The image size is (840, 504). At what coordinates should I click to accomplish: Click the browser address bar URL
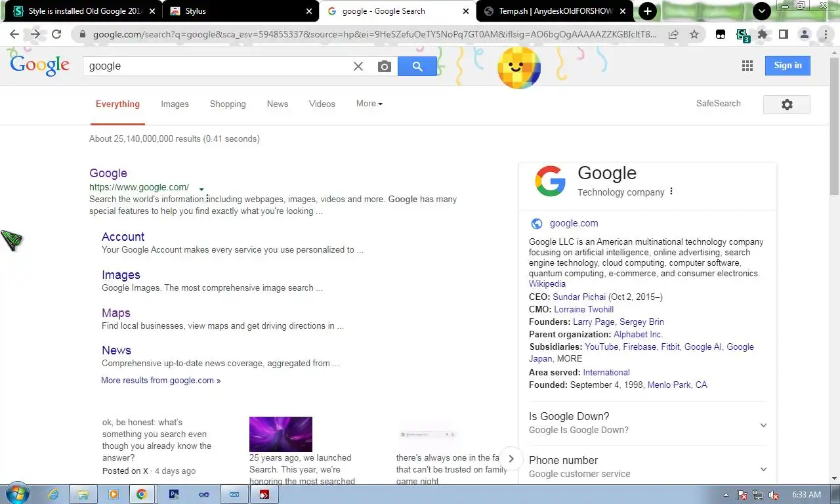(374, 34)
